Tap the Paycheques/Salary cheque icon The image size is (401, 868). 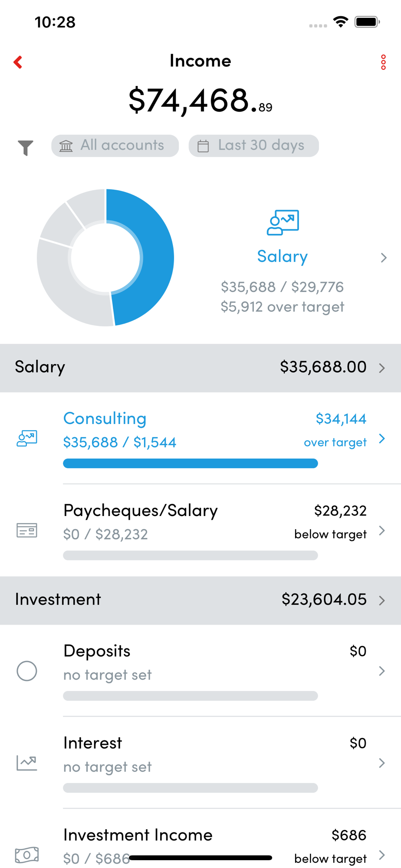(27, 530)
